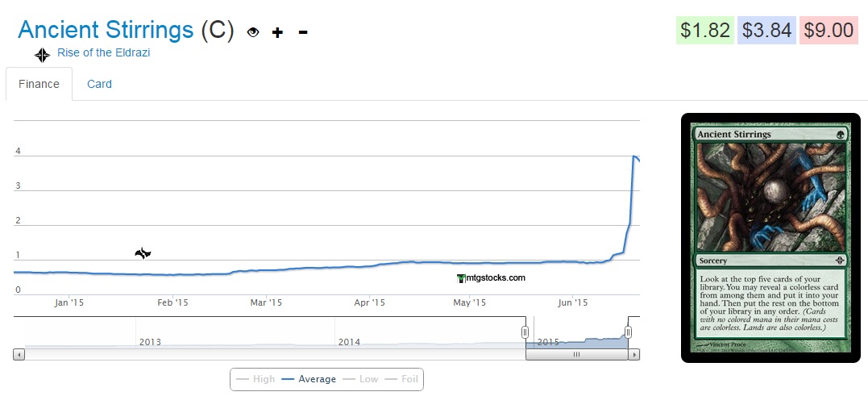The width and height of the screenshot is (868, 396).
Task: Select the Finance tab
Action: tap(39, 84)
